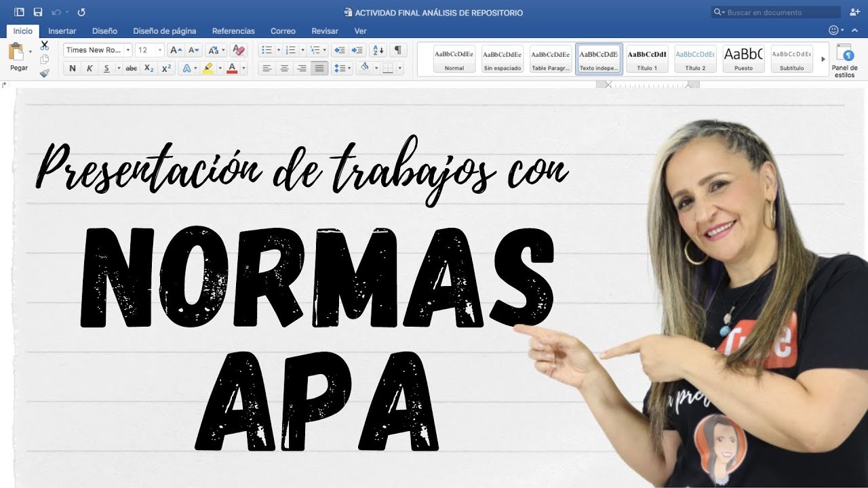Screen dimensions: 868x488
Task: Apply superscript formatting
Action: [167, 68]
